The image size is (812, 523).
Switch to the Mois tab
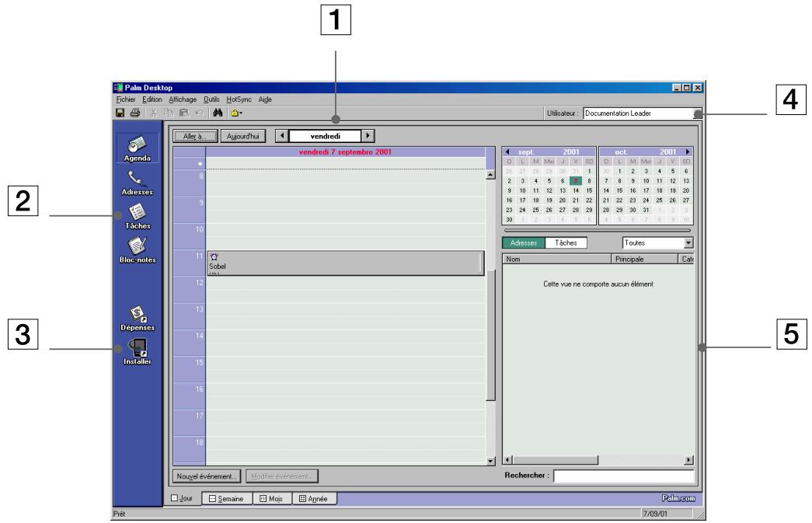coord(272,499)
